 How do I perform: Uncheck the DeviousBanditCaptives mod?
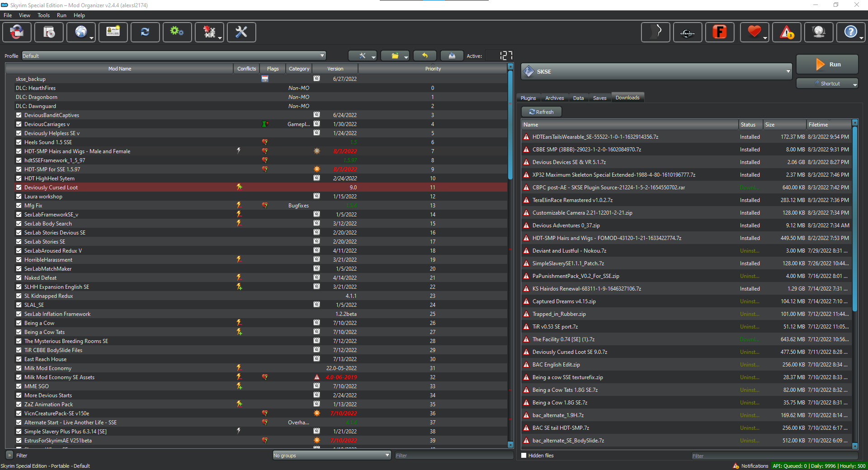[19, 115]
